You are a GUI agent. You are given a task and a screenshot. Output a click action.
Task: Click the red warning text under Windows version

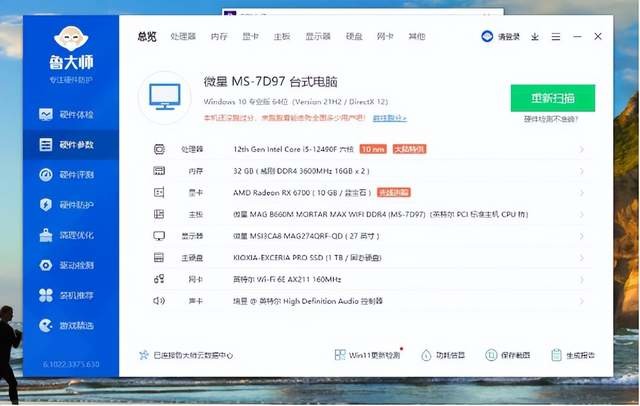pos(284,118)
